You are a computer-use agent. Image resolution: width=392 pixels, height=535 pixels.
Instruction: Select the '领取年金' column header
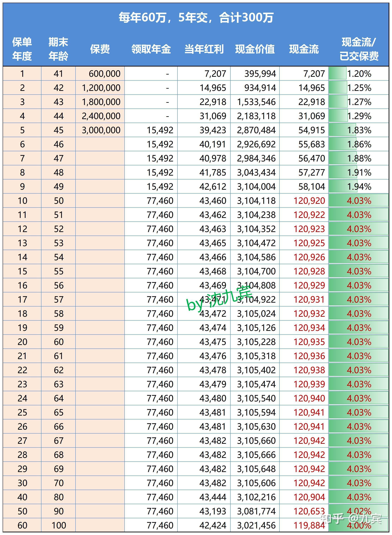[151, 49]
